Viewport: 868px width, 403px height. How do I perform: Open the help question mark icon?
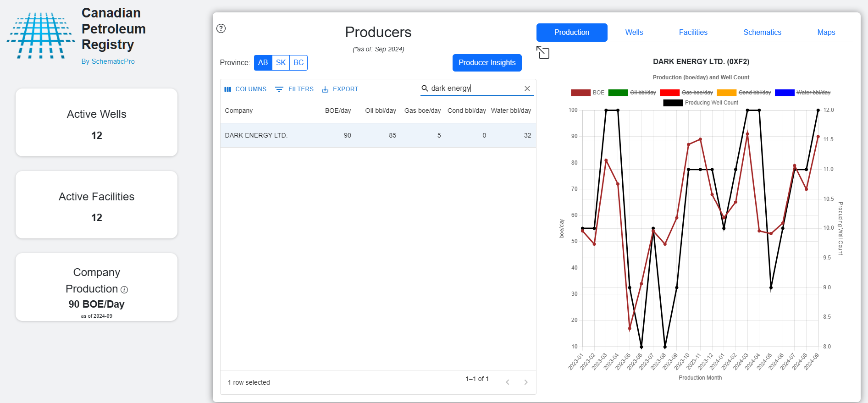(221, 28)
